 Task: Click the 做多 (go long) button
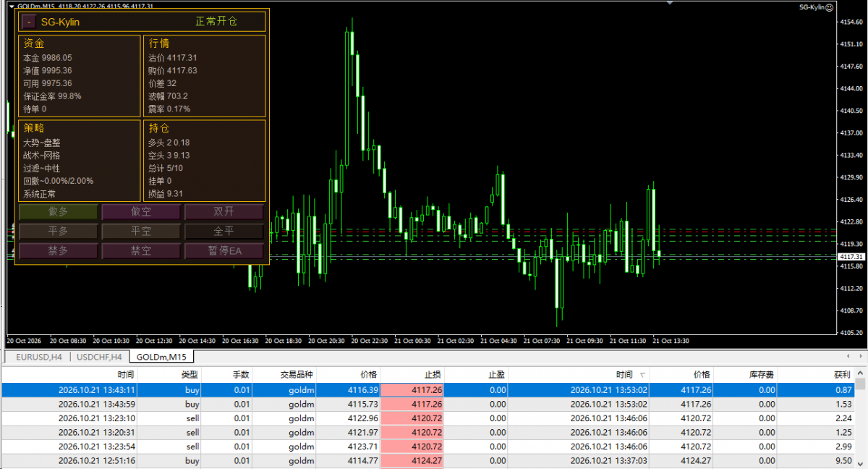point(58,212)
